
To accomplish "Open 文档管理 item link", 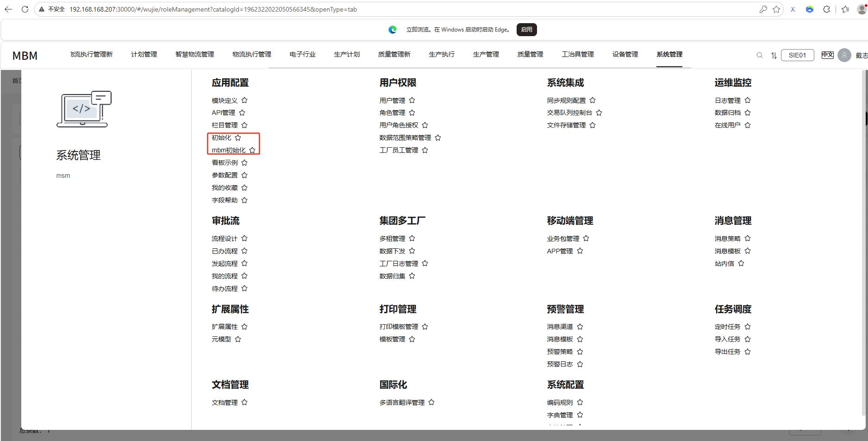I will pyautogui.click(x=225, y=403).
